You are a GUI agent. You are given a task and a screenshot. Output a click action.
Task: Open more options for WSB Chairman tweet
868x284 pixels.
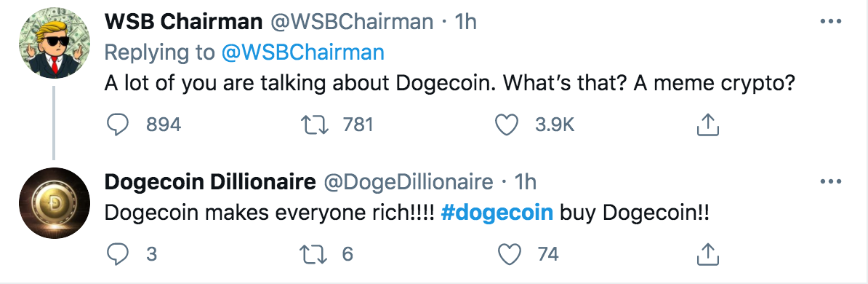pyautogui.click(x=830, y=22)
